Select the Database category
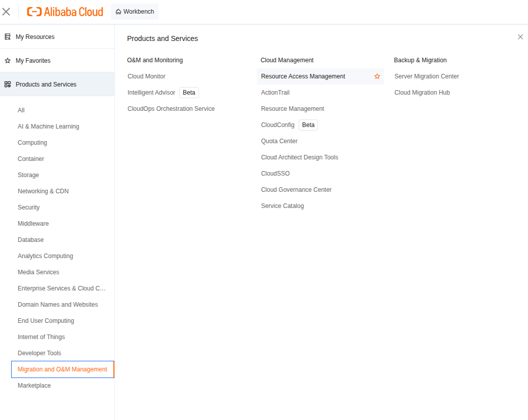 31,240
